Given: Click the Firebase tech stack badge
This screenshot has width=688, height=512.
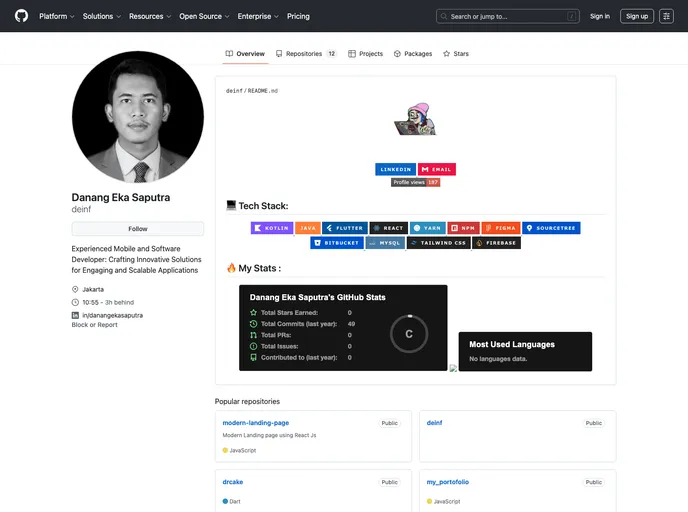Looking at the screenshot, I should (496, 243).
